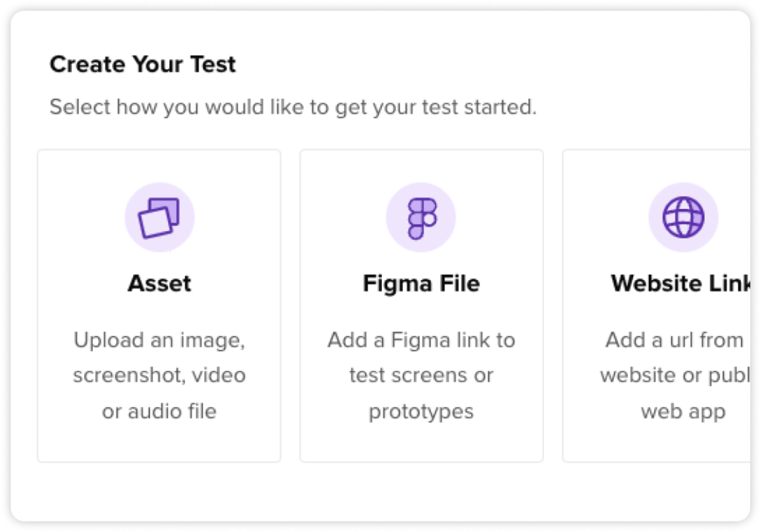Click the "Asset" title label

158,283
